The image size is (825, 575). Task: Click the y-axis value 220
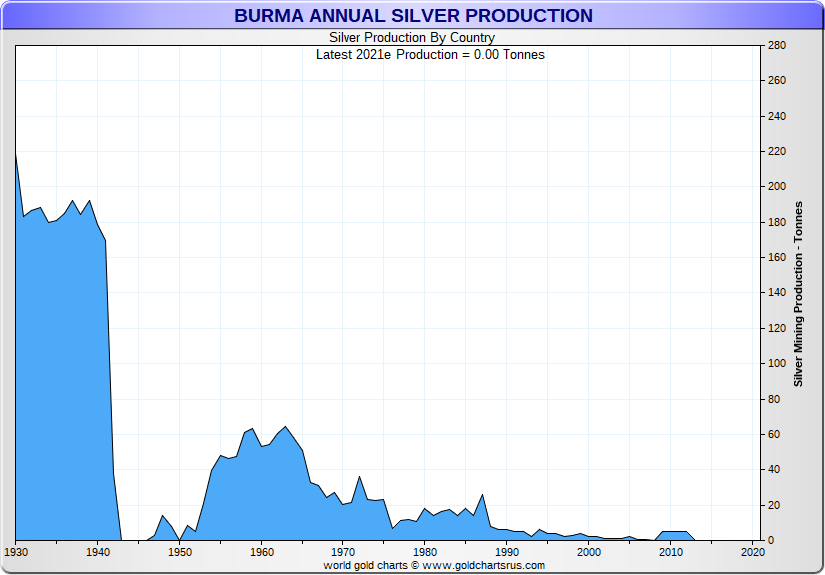point(777,152)
